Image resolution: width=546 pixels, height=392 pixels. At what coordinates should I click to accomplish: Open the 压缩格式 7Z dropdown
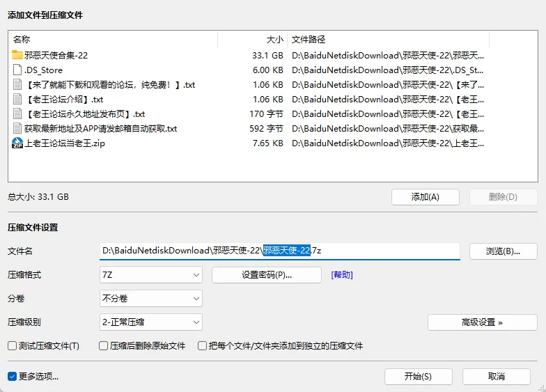click(150, 274)
